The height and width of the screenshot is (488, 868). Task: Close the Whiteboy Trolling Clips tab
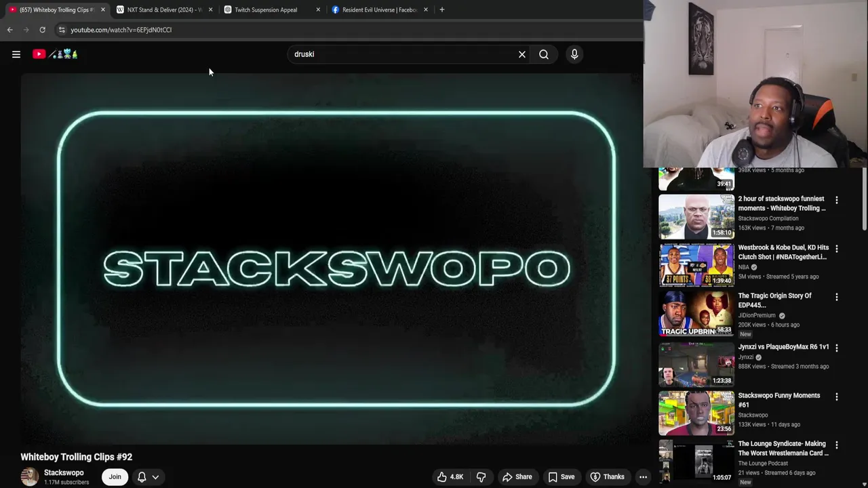point(103,9)
